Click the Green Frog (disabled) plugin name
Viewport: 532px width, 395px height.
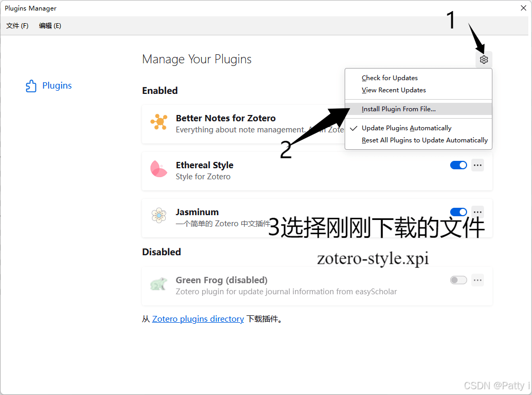(222, 280)
